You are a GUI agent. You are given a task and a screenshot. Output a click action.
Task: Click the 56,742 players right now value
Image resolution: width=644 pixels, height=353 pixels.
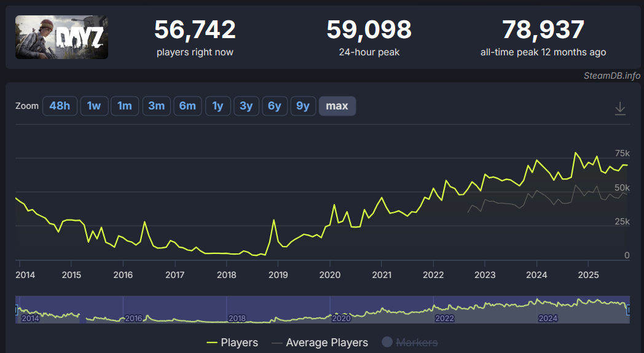pos(195,30)
